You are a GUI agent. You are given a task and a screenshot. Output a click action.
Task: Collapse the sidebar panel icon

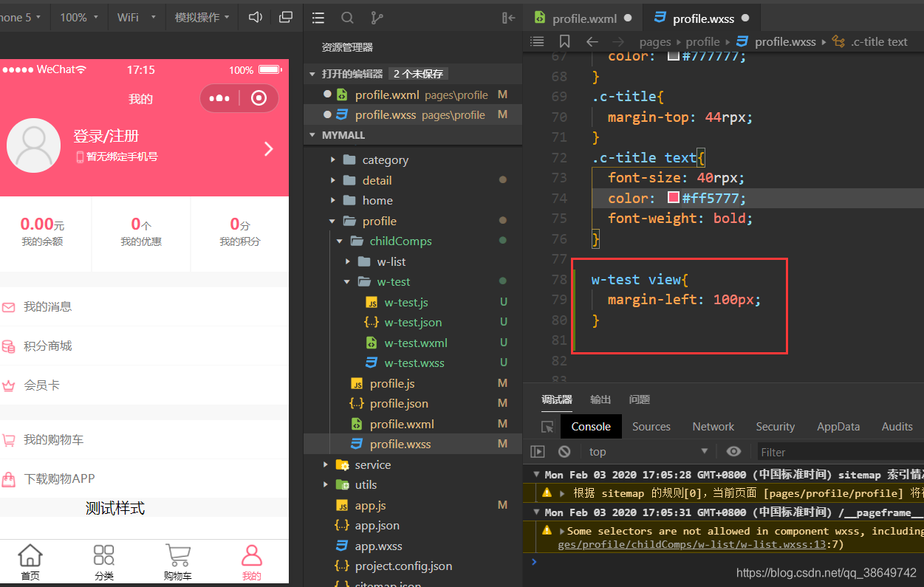(508, 18)
